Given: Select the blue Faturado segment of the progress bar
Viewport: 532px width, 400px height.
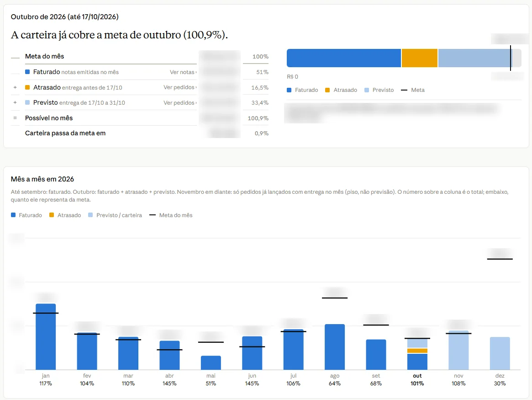Looking at the screenshot, I should click(x=344, y=58).
